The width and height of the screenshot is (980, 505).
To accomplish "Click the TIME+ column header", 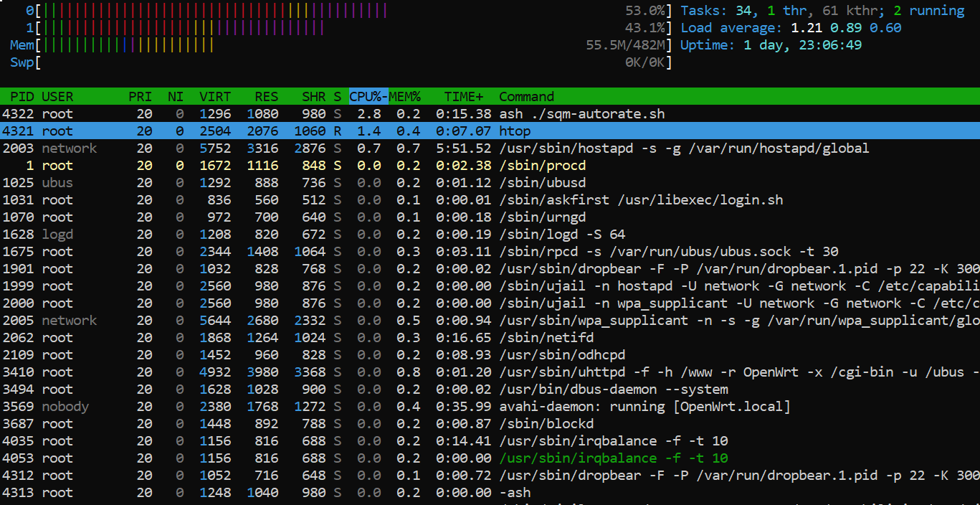I will pos(464,97).
